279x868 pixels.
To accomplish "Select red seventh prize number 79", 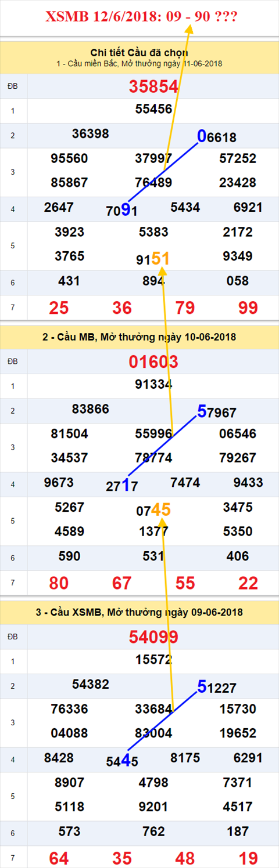I will (185, 308).
